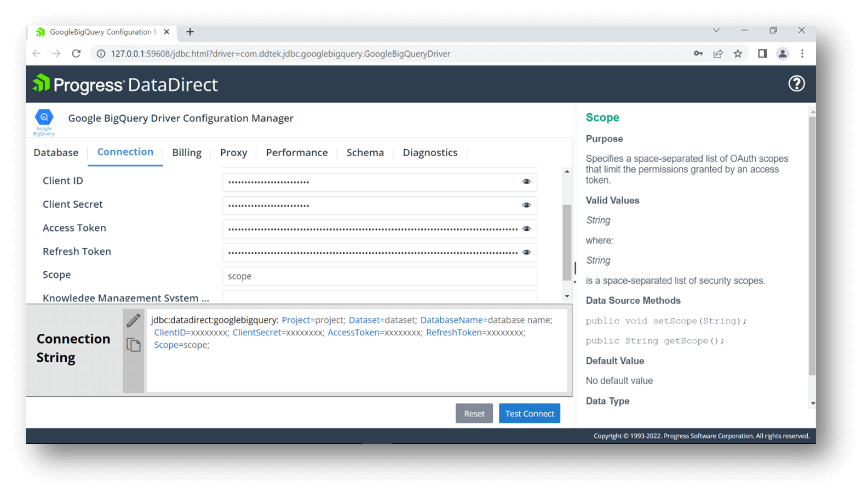This screenshot has width=868, height=496.
Task: Click the Reset button
Action: pyautogui.click(x=474, y=414)
